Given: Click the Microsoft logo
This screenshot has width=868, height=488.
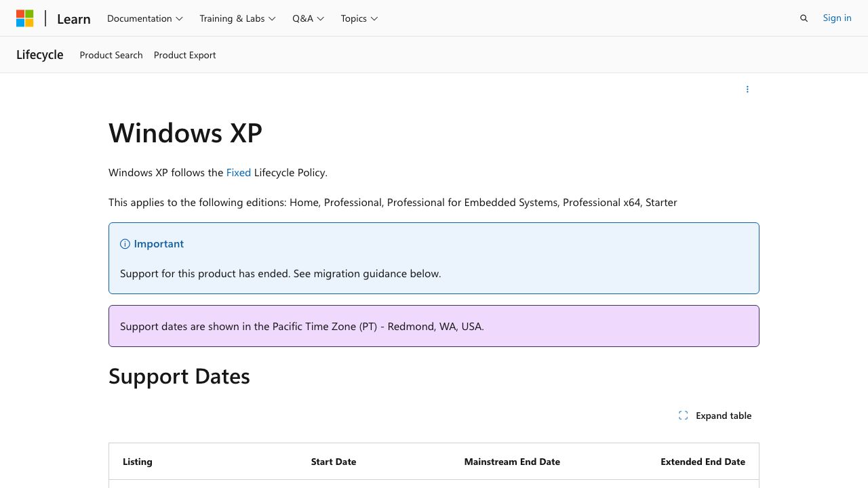Looking at the screenshot, I should (25, 18).
